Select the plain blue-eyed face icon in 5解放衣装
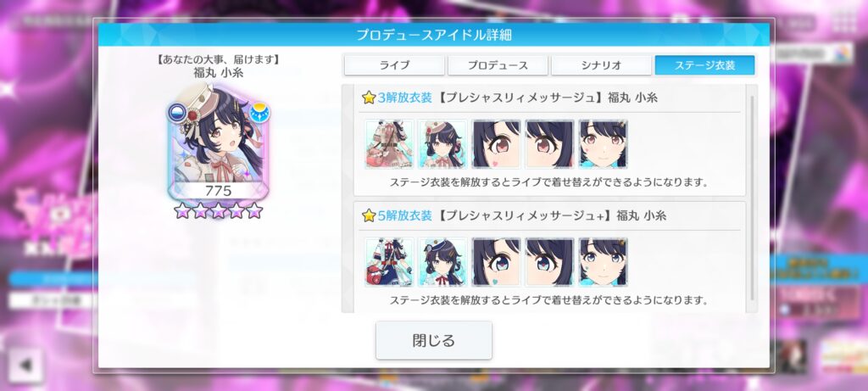The image size is (868, 391). (x=549, y=262)
